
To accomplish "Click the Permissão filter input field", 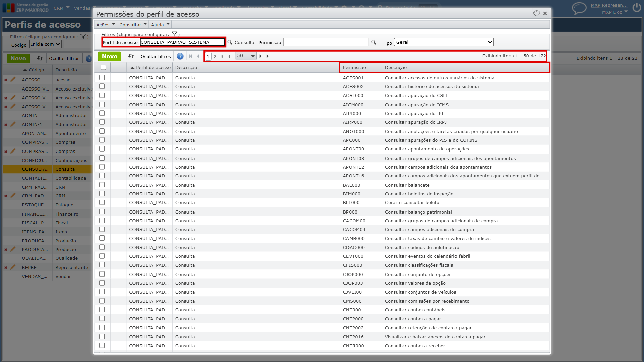I will click(326, 42).
